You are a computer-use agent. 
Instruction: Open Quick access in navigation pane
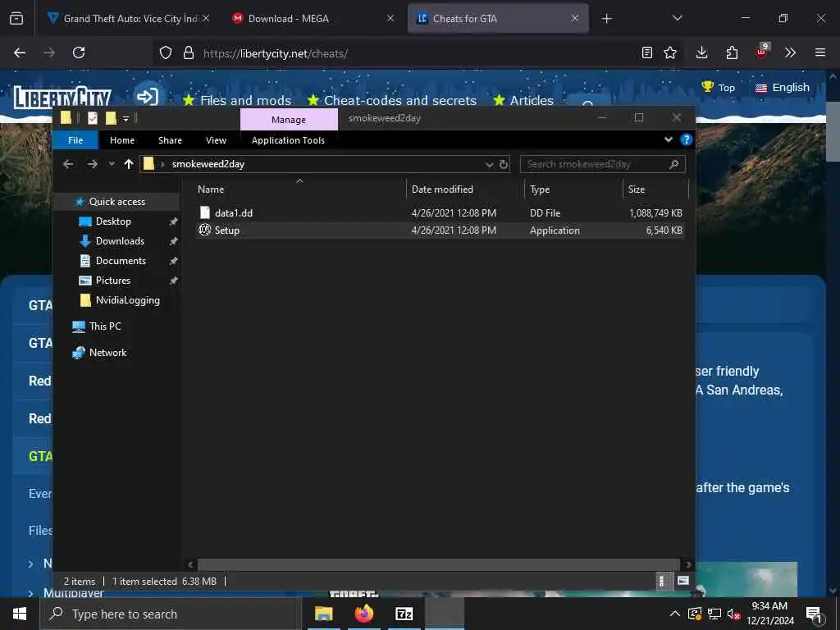(116, 202)
